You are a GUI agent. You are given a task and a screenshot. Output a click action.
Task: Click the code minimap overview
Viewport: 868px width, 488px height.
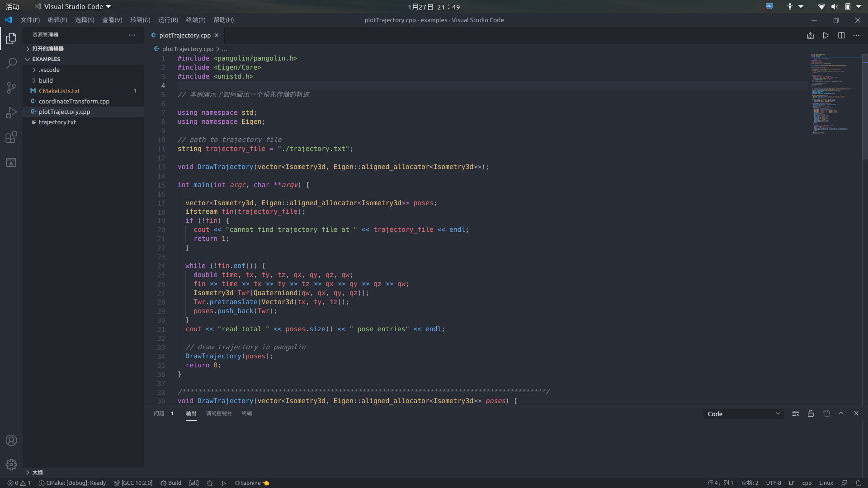835,95
